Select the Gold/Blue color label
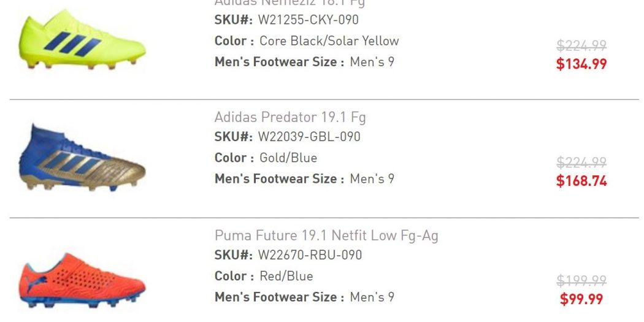 pyautogui.click(x=288, y=158)
